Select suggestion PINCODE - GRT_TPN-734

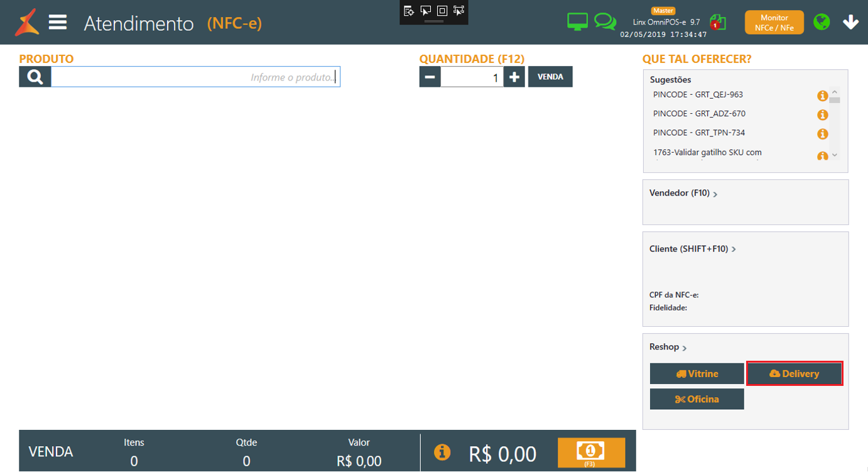coord(699,133)
